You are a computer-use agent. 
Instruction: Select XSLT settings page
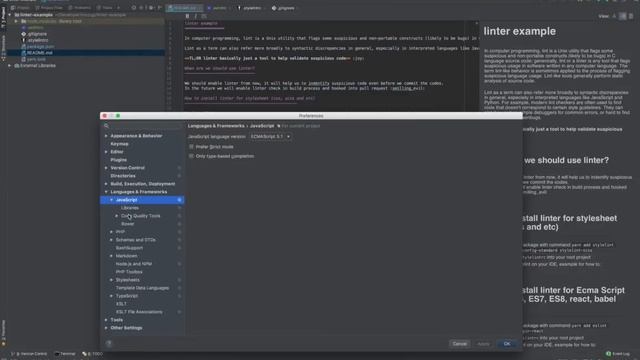tap(121, 304)
